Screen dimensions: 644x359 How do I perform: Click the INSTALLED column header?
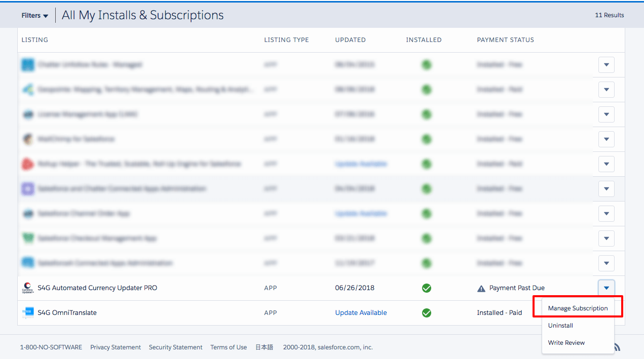point(424,40)
